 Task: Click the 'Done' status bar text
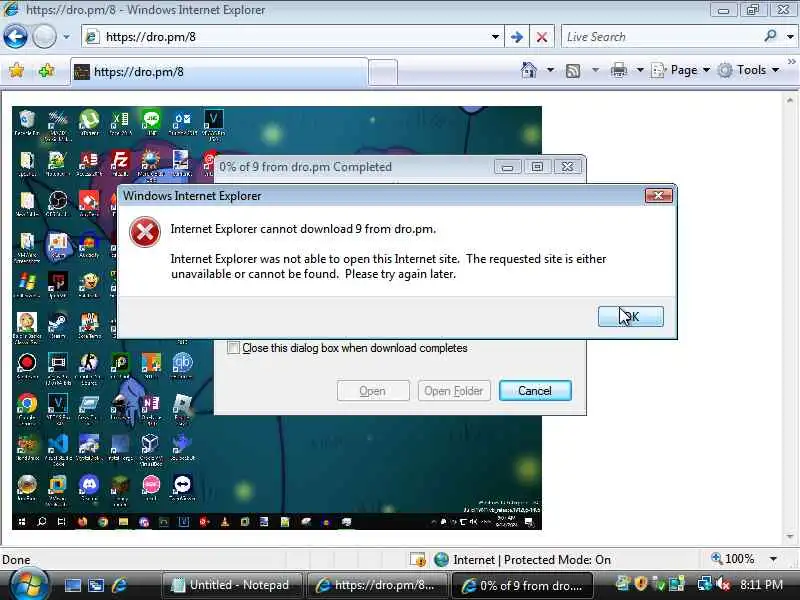16,560
